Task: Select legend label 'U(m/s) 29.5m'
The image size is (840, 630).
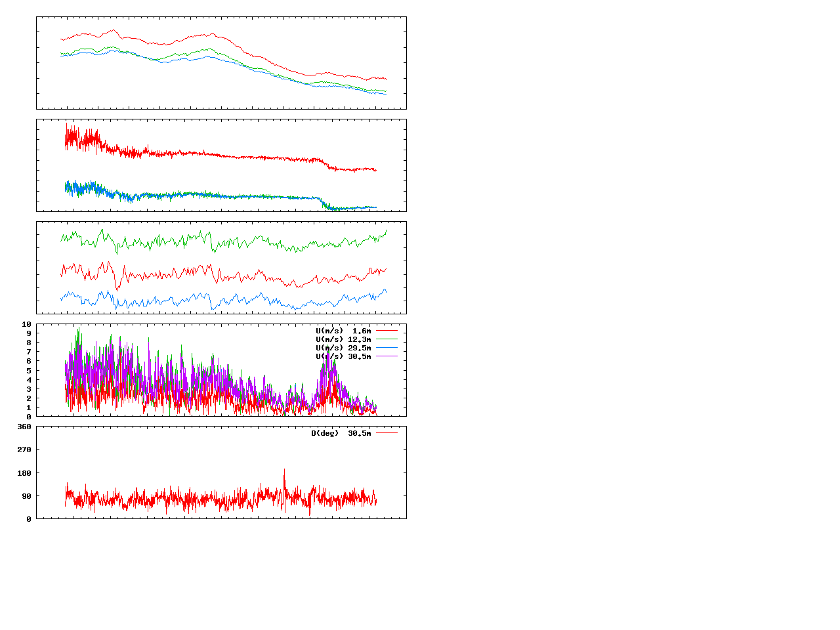Action: tap(343, 348)
